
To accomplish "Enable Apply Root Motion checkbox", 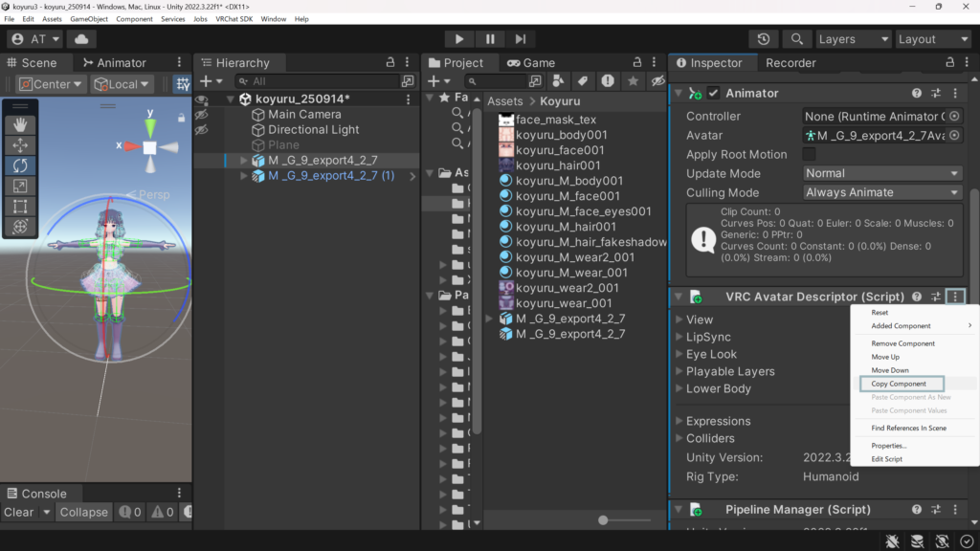I will click(809, 154).
